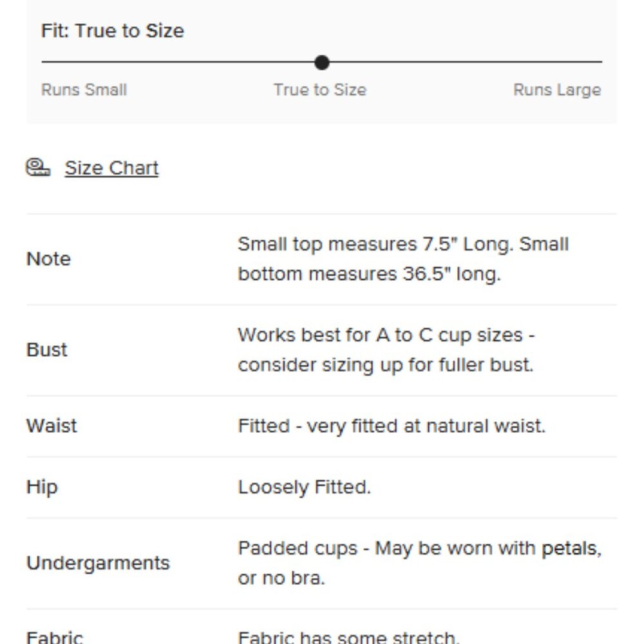Click the 'Loosely Fitted' hip description
The height and width of the screenshot is (644, 644).
point(305,487)
